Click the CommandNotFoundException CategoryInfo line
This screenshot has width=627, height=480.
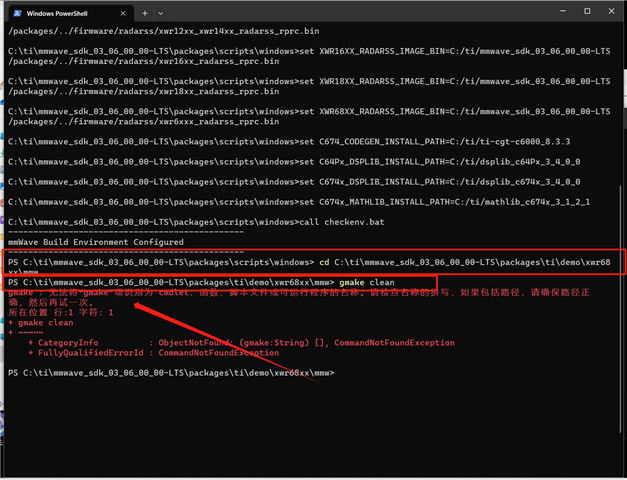(241, 343)
